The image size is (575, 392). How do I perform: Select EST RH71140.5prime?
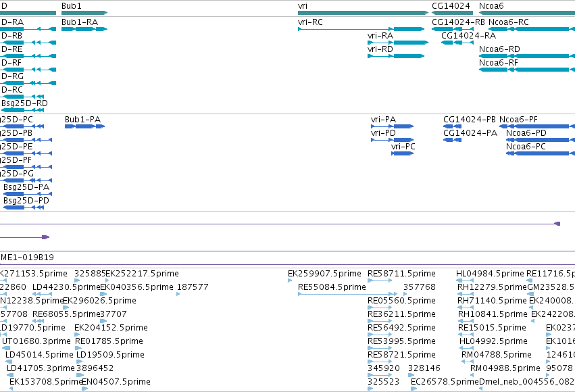[492, 301]
